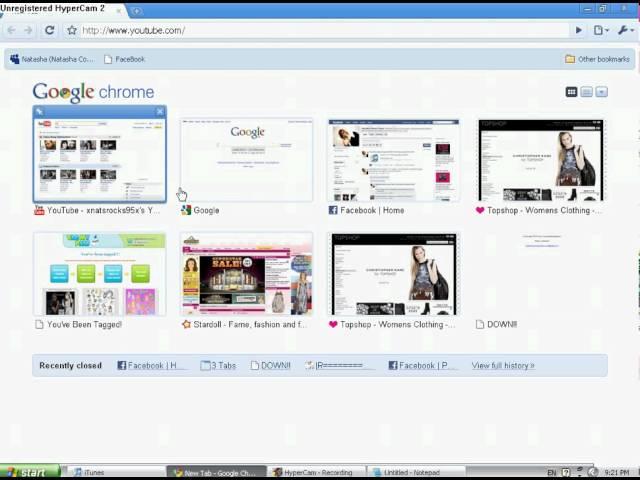Image resolution: width=640 pixels, height=480 pixels.
Task: Reopen recently closed DOWN!! tab
Action: click(271, 365)
